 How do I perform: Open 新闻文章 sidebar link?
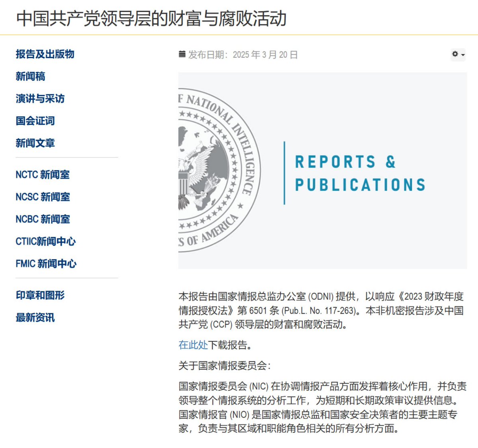tap(35, 143)
